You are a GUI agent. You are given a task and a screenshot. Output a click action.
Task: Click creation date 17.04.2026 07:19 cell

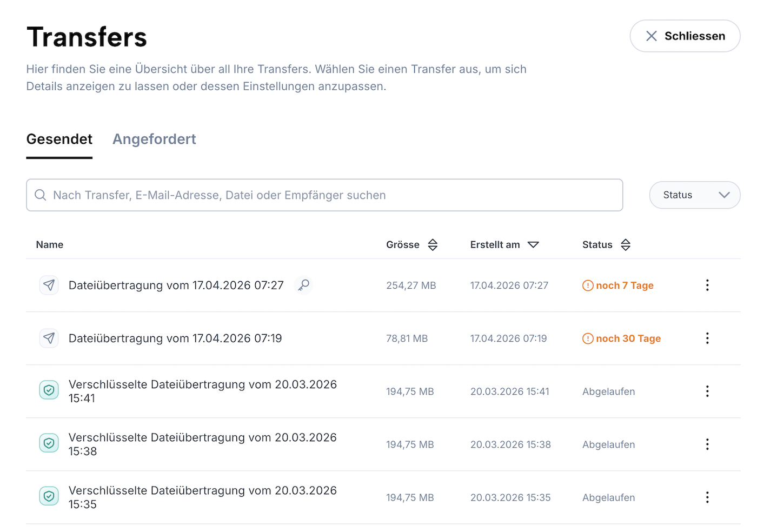point(509,338)
